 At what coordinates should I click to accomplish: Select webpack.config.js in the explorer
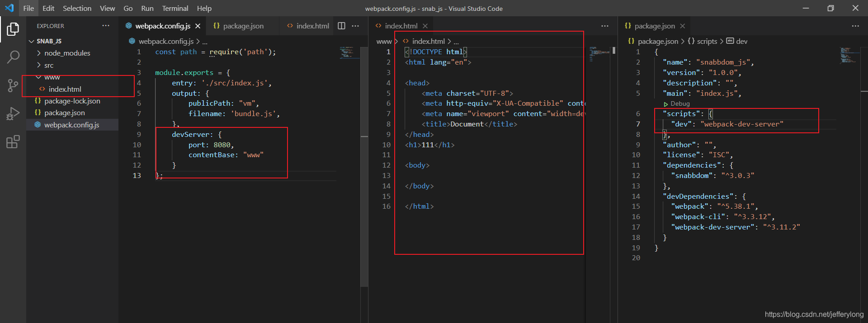pos(72,125)
